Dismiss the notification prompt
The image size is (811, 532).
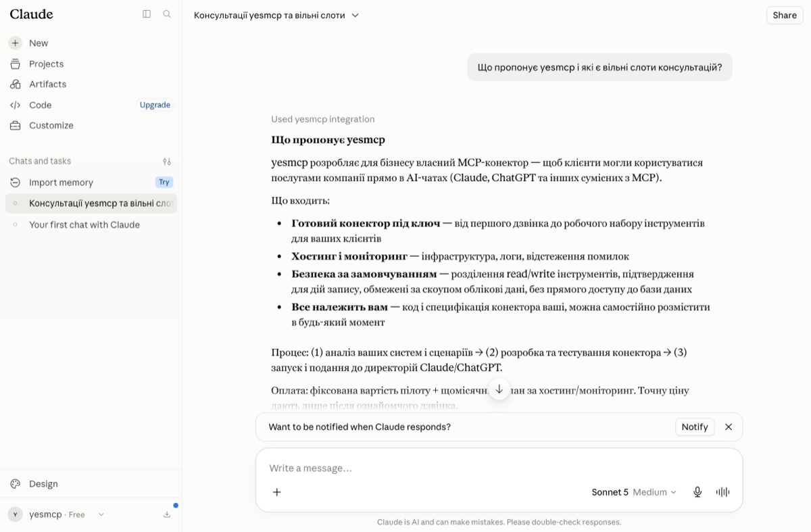coord(729,427)
